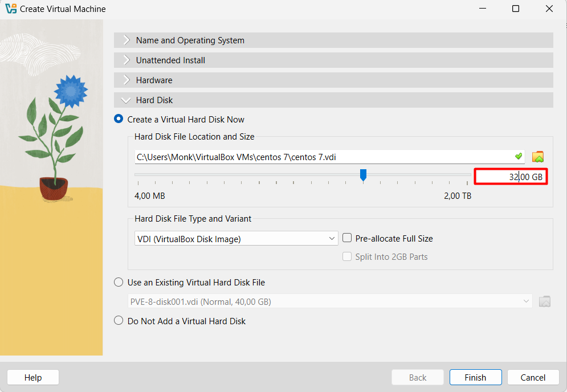Click the VirtualBox logo in title bar
The height and width of the screenshot is (392, 567).
click(x=11, y=9)
